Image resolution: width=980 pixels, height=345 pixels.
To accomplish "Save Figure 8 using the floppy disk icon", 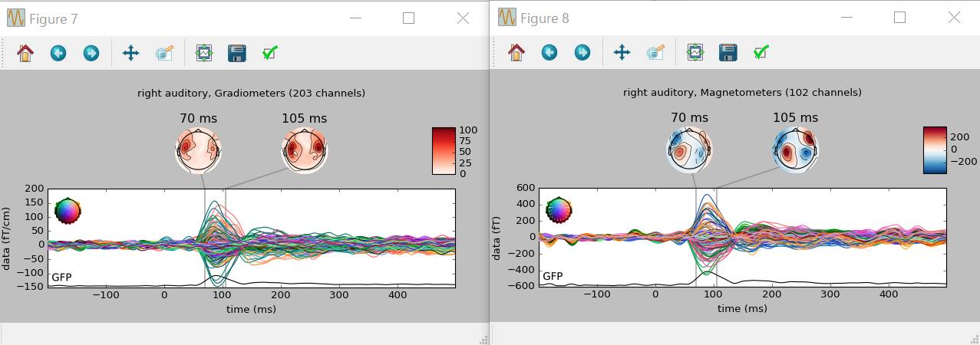I will [728, 52].
